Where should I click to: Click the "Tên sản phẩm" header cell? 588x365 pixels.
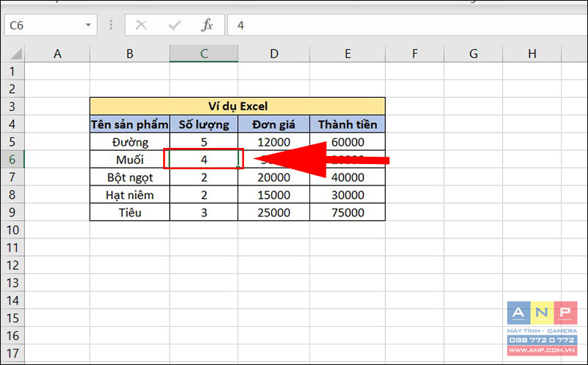point(130,124)
